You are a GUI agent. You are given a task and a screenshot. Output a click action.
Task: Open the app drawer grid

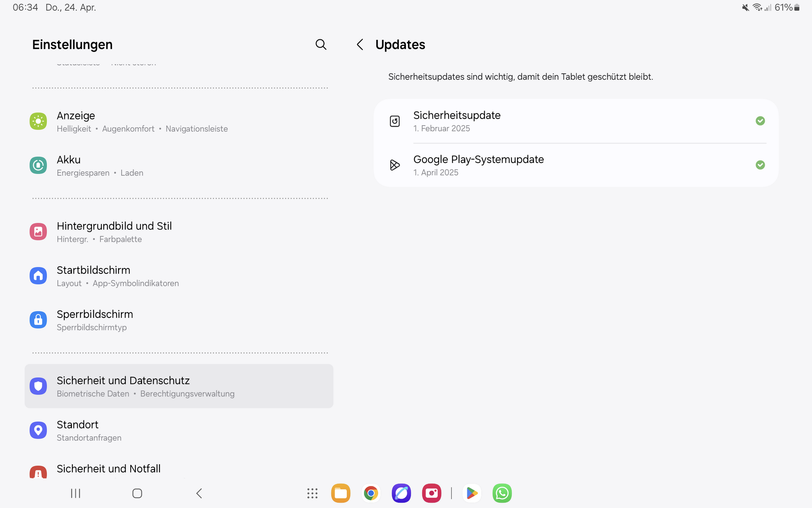point(312,493)
